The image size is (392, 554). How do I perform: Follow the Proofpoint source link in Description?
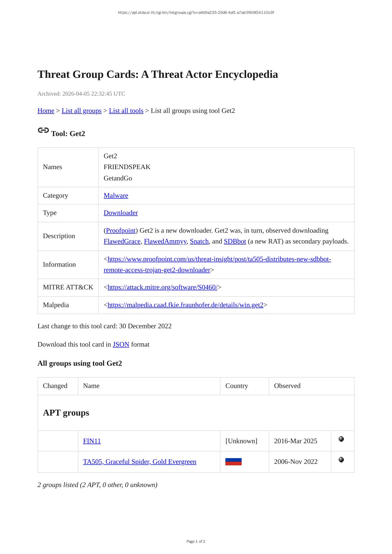click(121, 231)
